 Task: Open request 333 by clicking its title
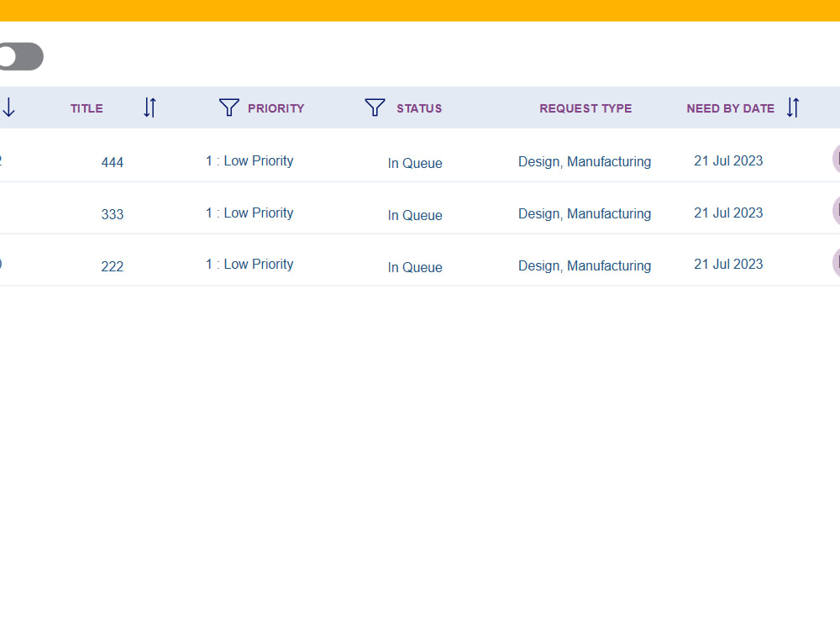click(112, 214)
